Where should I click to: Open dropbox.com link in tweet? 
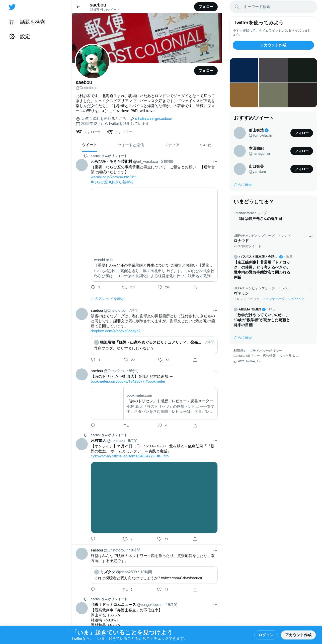coord(117,331)
